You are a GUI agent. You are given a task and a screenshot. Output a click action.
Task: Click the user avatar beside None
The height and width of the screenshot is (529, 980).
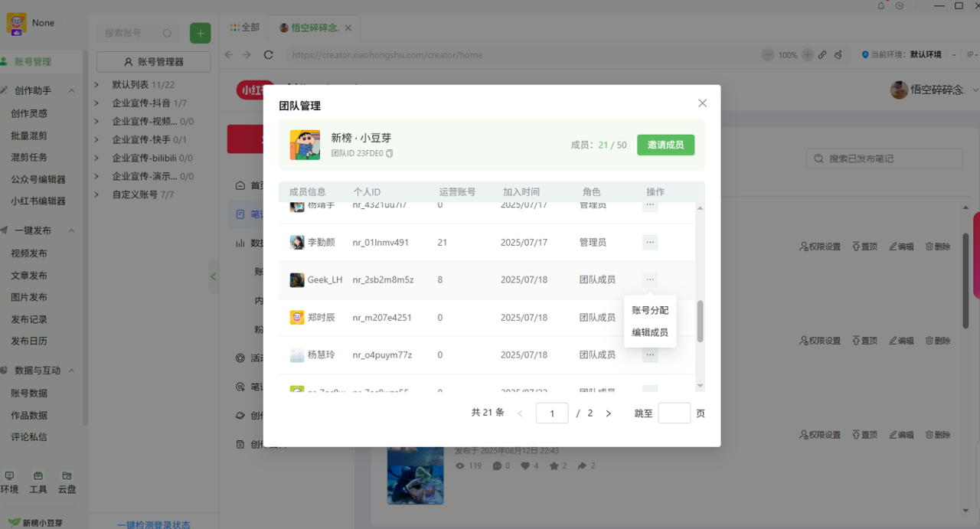pyautogui.click(x=17, y=24)
